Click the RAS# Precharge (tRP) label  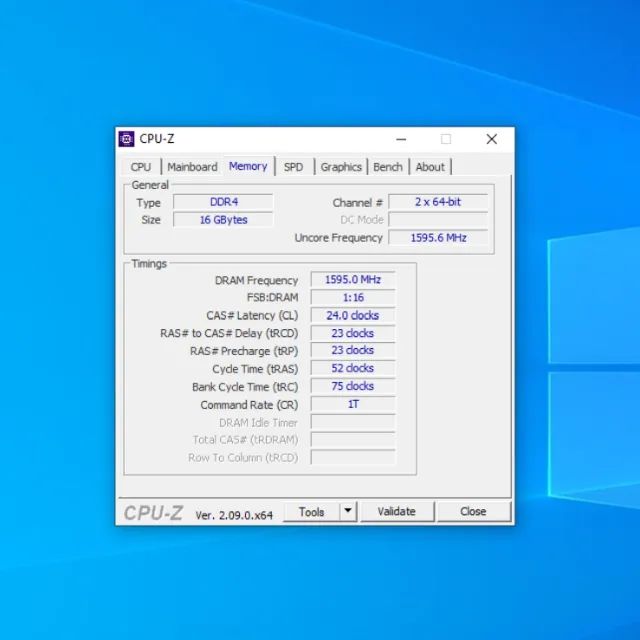[244, 351]
